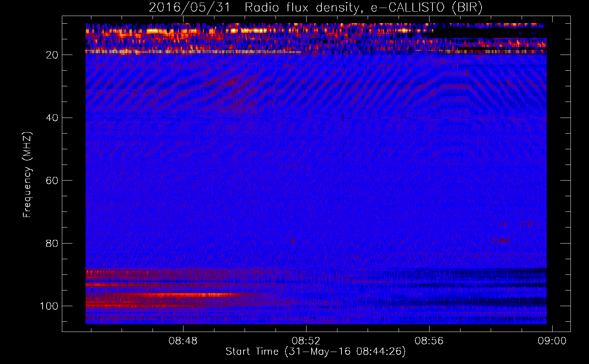Select the 'Frequency (MHZ)' axis label
589x364 pixels.
(27, 175)
